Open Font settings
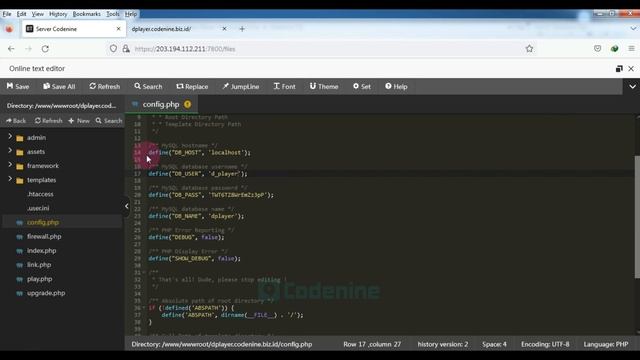This screenshot has height=360, width=640. click(x=284, y=87)
